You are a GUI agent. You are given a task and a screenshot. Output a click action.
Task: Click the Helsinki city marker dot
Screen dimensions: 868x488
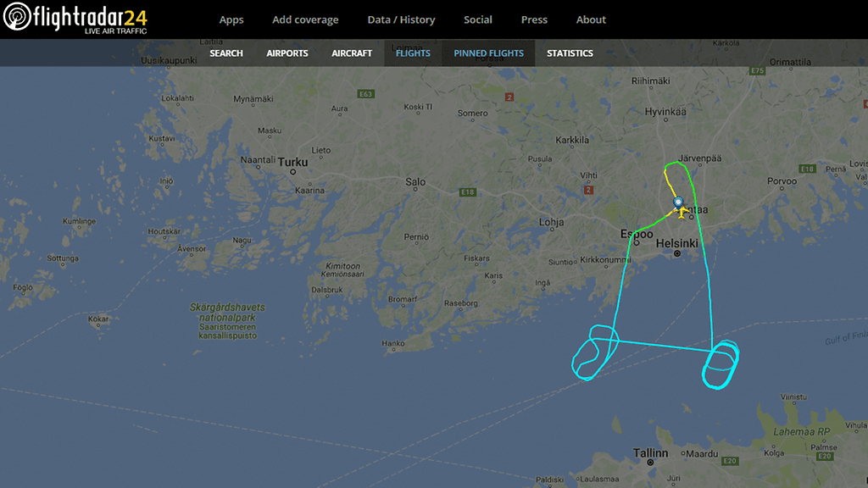coord(677,253)
